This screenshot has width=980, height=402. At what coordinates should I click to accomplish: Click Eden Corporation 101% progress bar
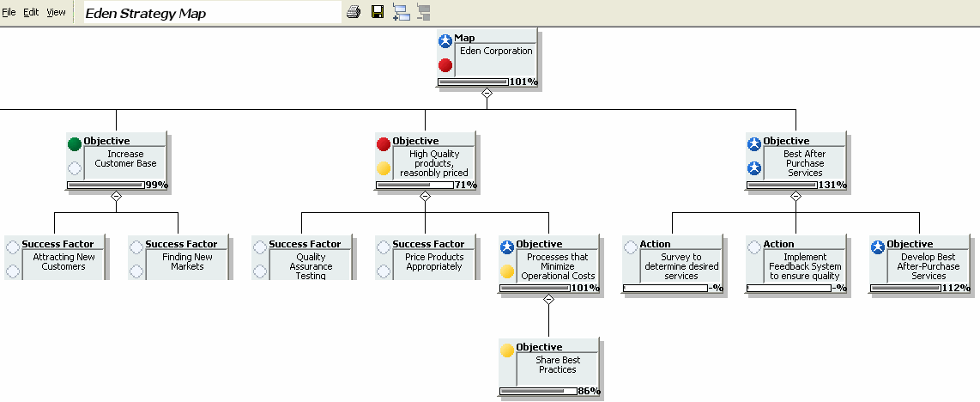click(473, 82)
